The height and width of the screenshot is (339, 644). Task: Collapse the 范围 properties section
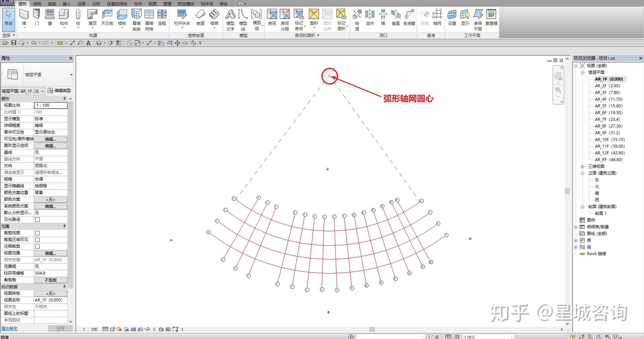pyautogui.click(x=65, y=226)
